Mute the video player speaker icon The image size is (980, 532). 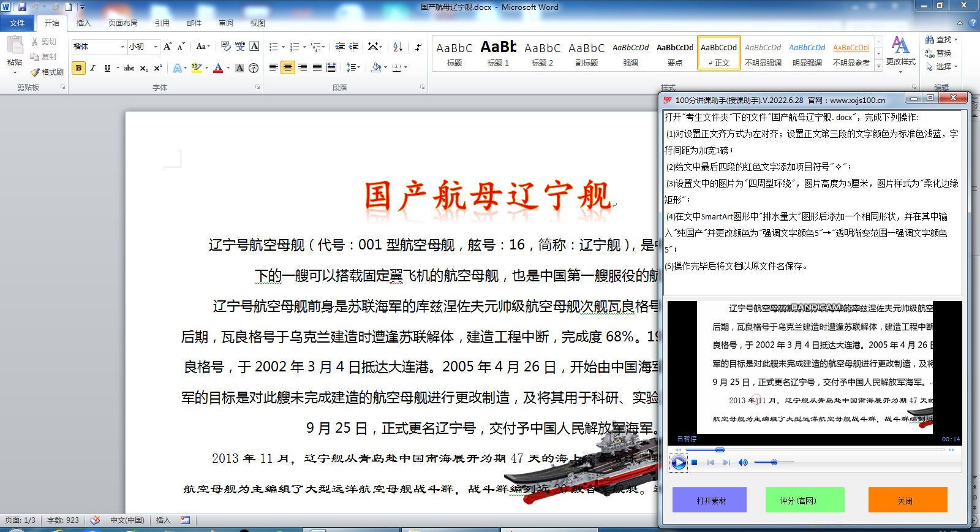[743, 463]
